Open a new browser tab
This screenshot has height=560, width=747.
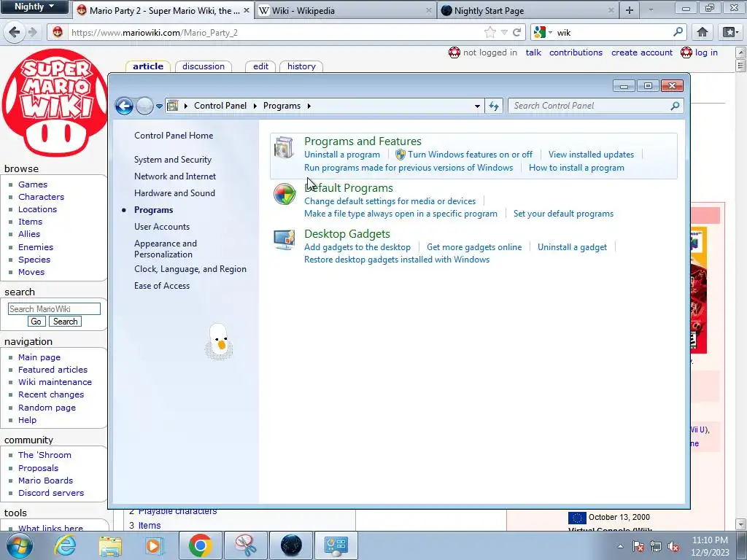click(630, 10)
